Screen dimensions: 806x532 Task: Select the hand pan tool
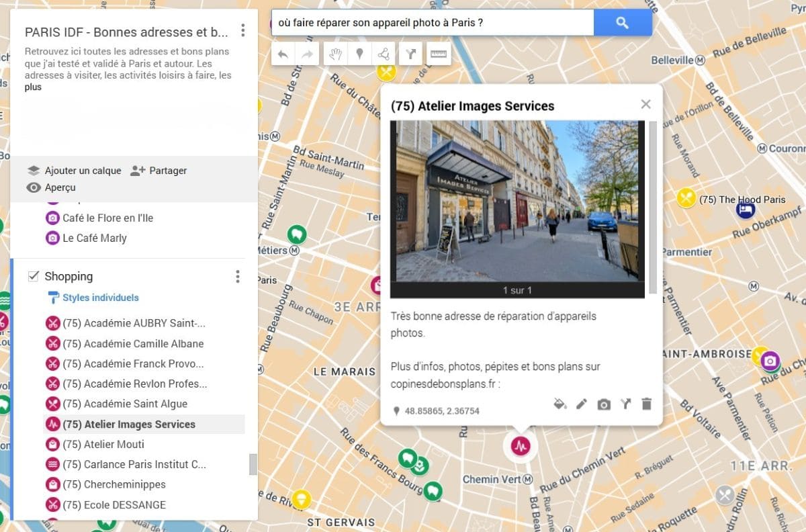tap(336, 54)
